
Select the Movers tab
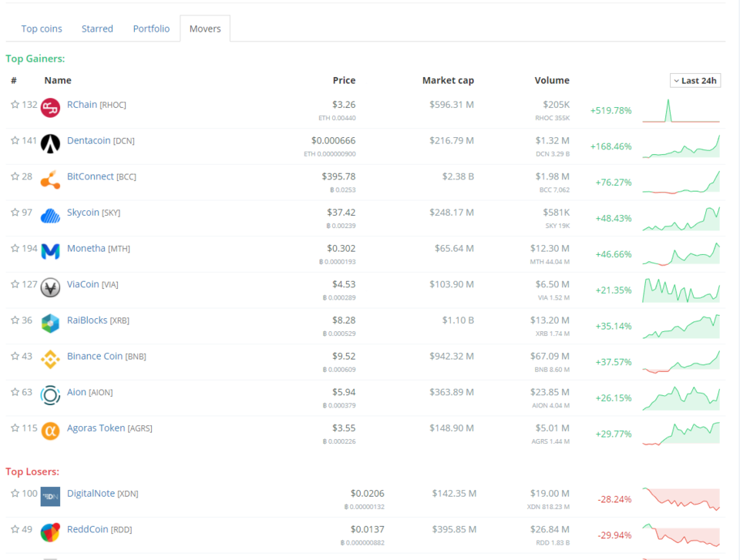[205, 29]
